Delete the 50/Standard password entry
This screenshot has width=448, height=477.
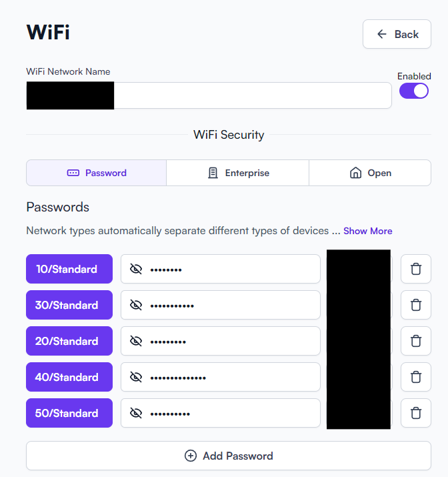[416, 413]
